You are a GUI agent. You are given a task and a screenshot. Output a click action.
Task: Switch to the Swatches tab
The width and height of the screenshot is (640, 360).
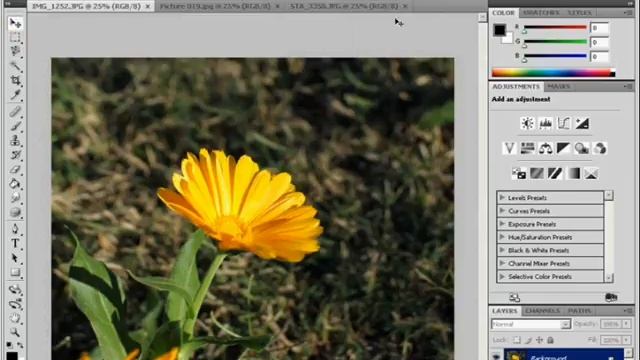[541, 13]
